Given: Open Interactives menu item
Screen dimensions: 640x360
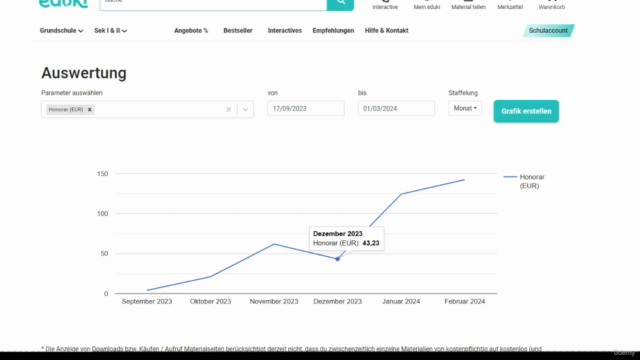Looking at the screenshot, I should coord(284,31).
